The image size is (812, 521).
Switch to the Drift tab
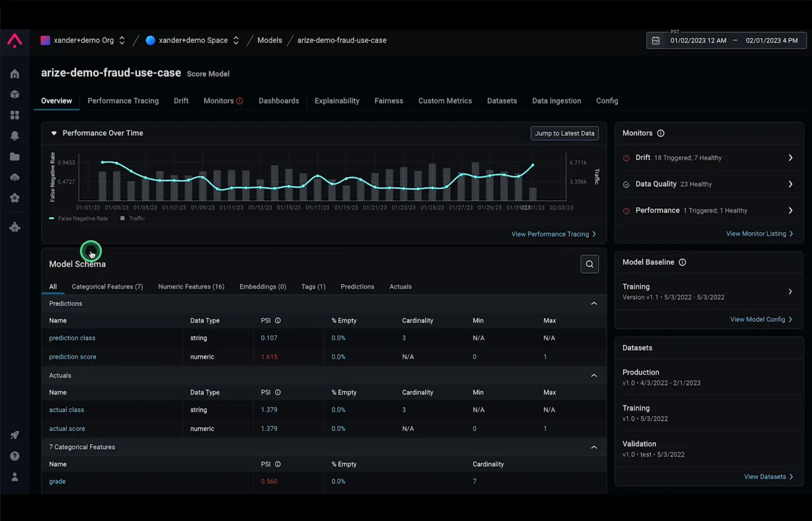tap(181, 101)
